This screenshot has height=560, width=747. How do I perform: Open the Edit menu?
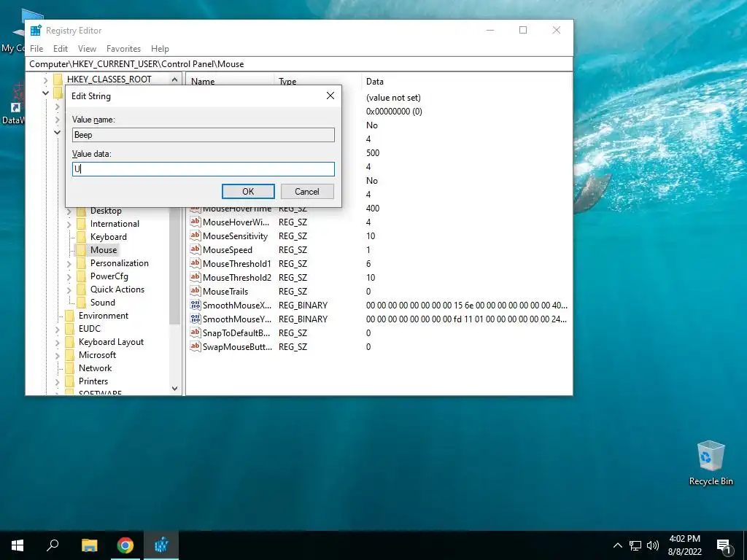click(60, 49)
